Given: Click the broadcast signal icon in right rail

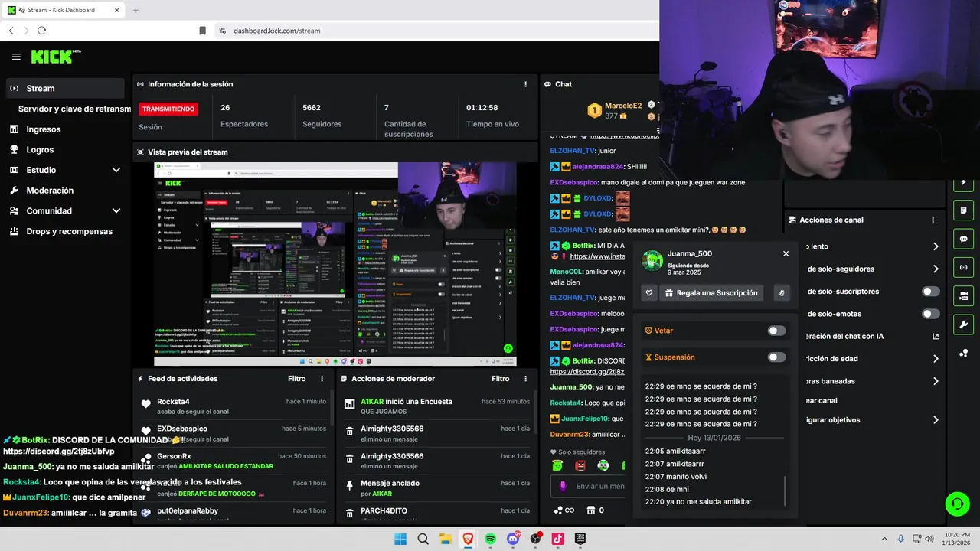Looking at the screenshot, I should pos(963,267).
